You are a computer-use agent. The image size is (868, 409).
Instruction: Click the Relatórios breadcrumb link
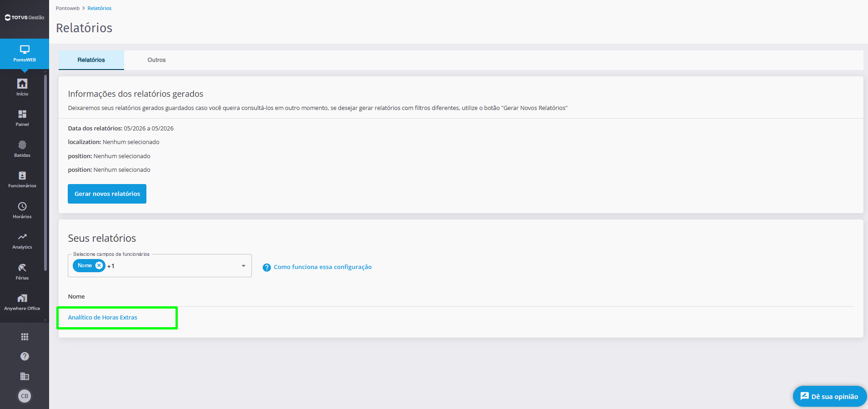(x=100, y=8)
